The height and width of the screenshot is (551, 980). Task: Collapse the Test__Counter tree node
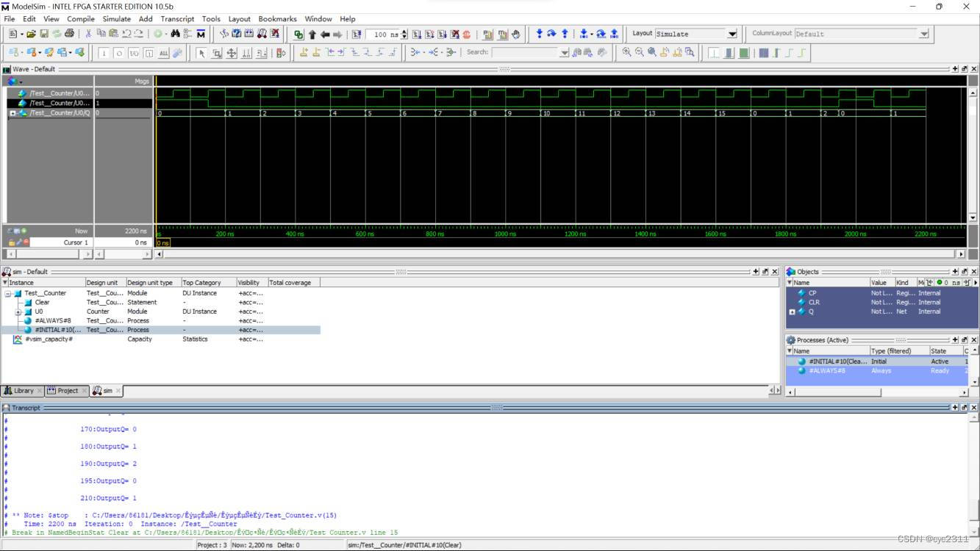click(7, 293)
